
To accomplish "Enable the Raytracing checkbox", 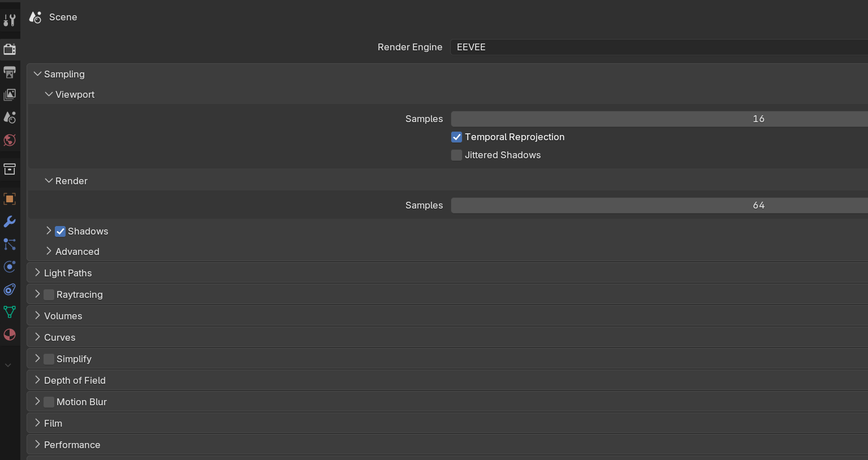I will click(49, 294).
